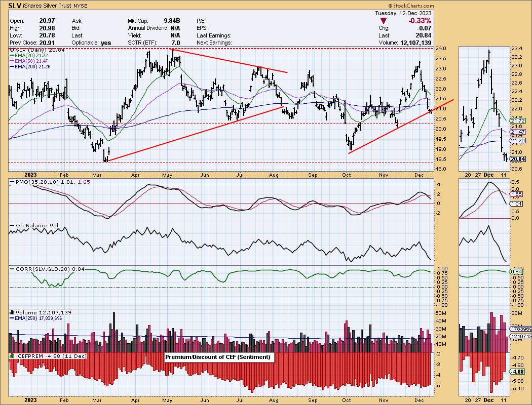
Task: Click the EMA(200) 21.26 legend text
Action: 32,67
